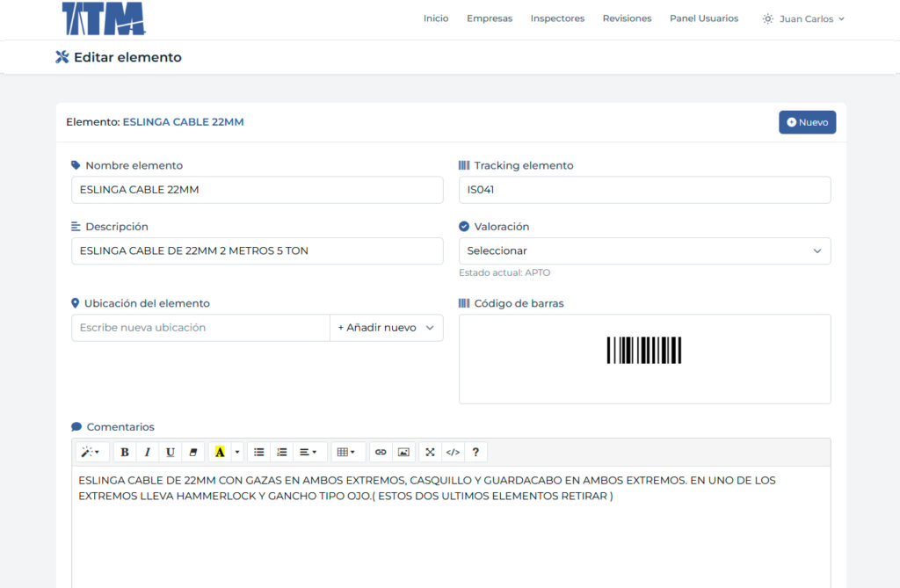The image size is (900, 588).
Task: Toggle the sun theme icon
Action: click(x=767, y=19)
